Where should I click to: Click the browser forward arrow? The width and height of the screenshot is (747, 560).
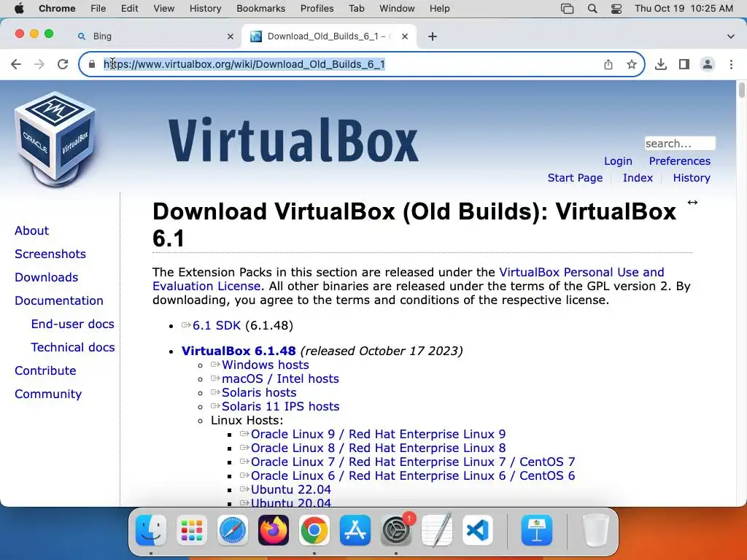point(39,64)
